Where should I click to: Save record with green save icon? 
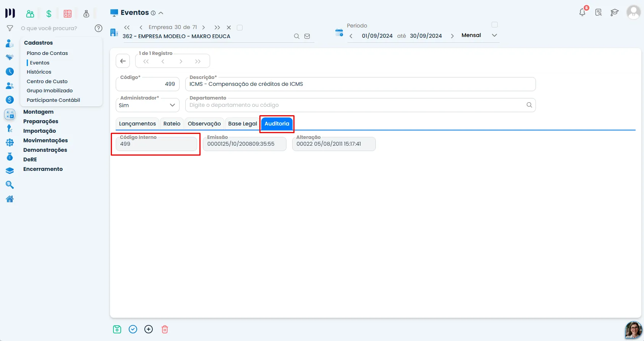pyautogui.click(x=117, y=329)
